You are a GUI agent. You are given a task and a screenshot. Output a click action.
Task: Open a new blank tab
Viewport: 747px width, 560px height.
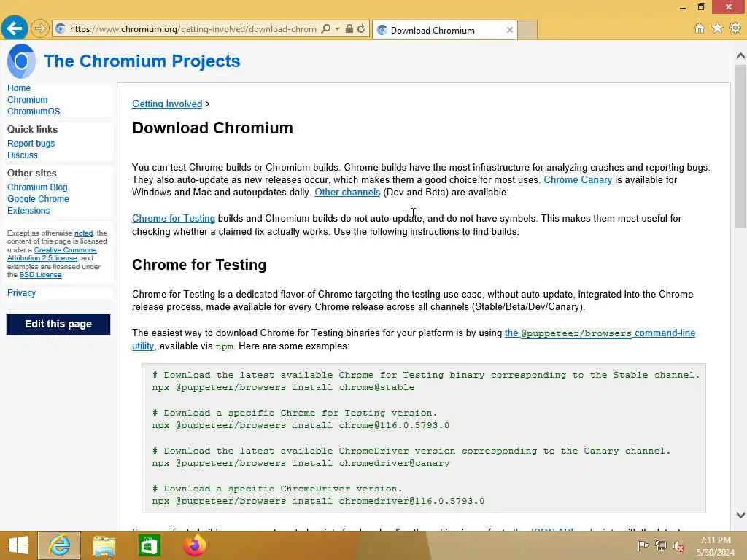tap(527, 30)
